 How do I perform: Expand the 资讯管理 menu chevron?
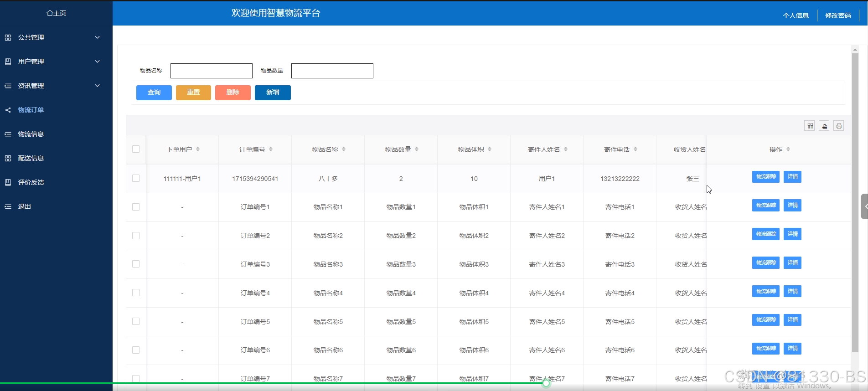(97, 86)
